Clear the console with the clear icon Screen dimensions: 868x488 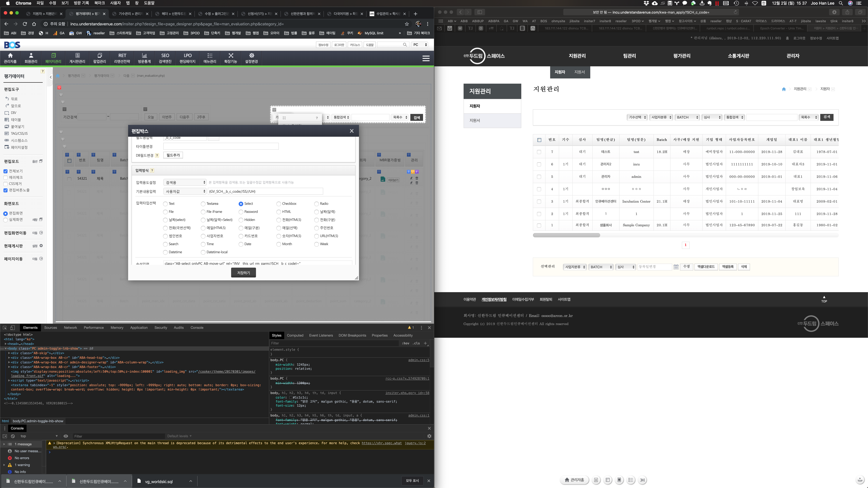click(x=13, y=436)
